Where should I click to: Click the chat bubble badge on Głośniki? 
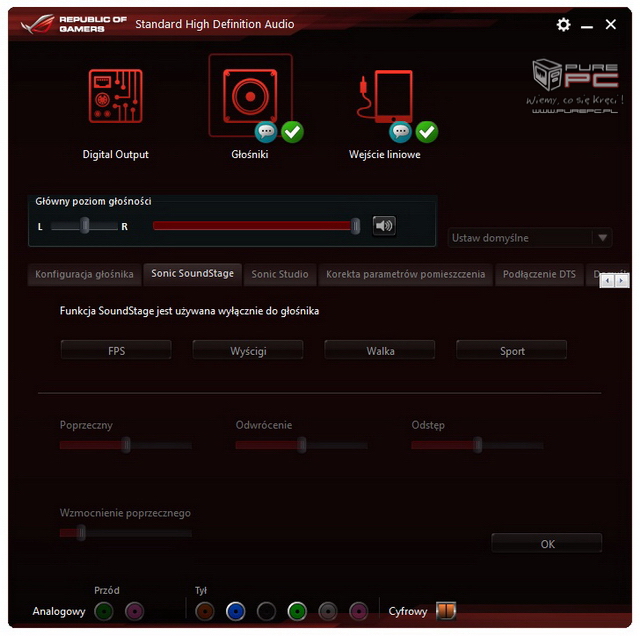[266, 131]
